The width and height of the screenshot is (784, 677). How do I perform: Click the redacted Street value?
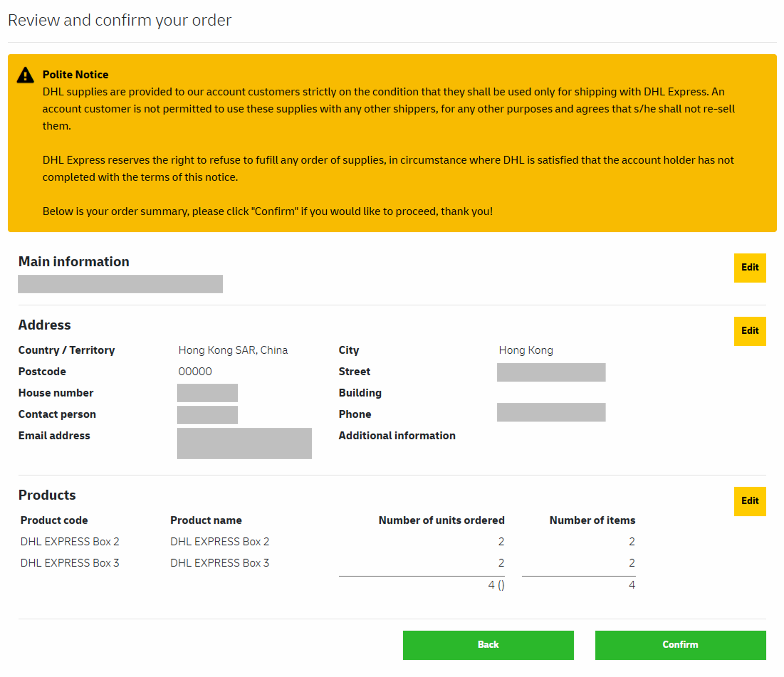551,372
